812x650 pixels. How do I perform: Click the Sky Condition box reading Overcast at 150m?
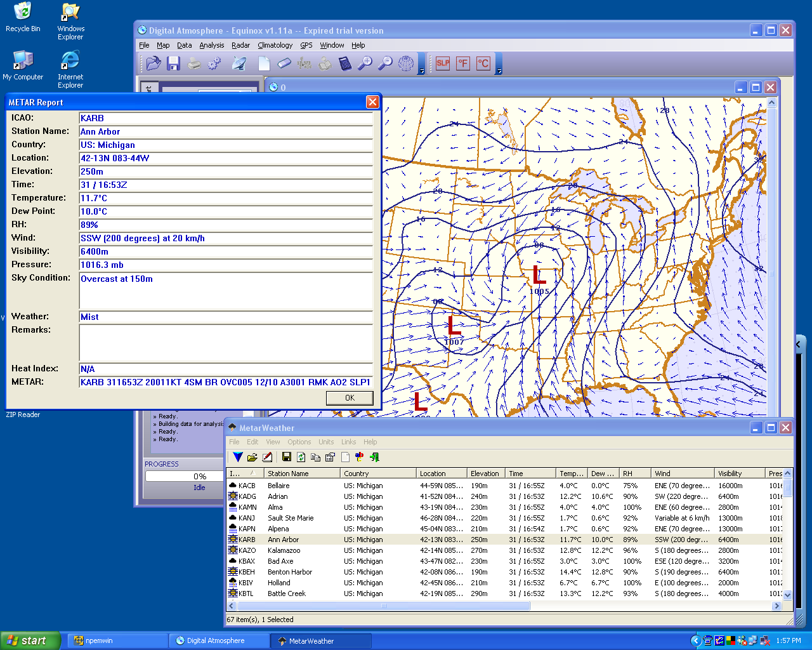click(226, 291)
